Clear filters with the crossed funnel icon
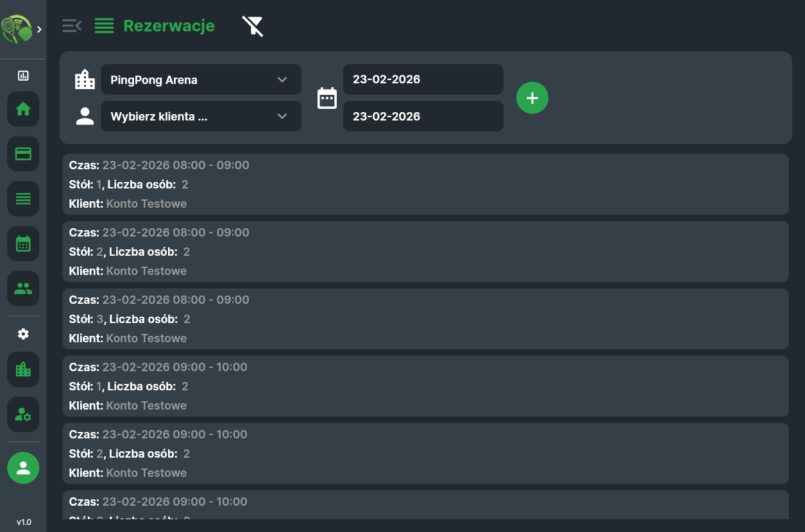The height and width of the screenshot is (532, 805). (x=253, y=26)
